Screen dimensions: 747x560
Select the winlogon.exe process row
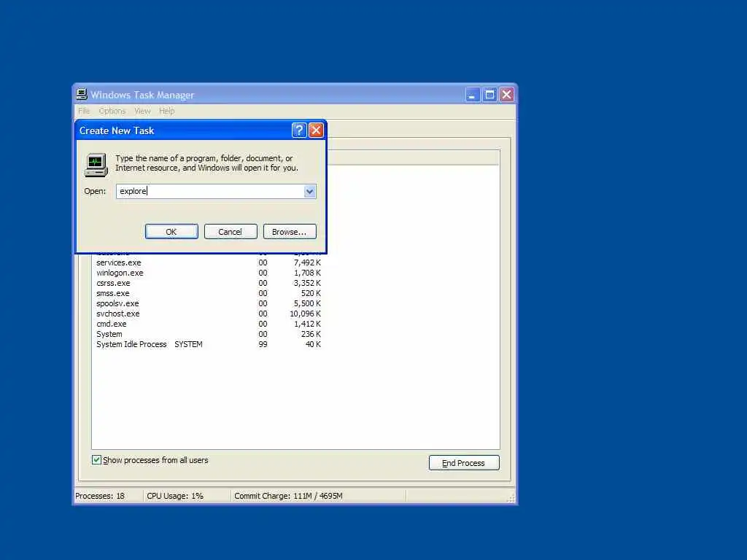click(209, 273)
